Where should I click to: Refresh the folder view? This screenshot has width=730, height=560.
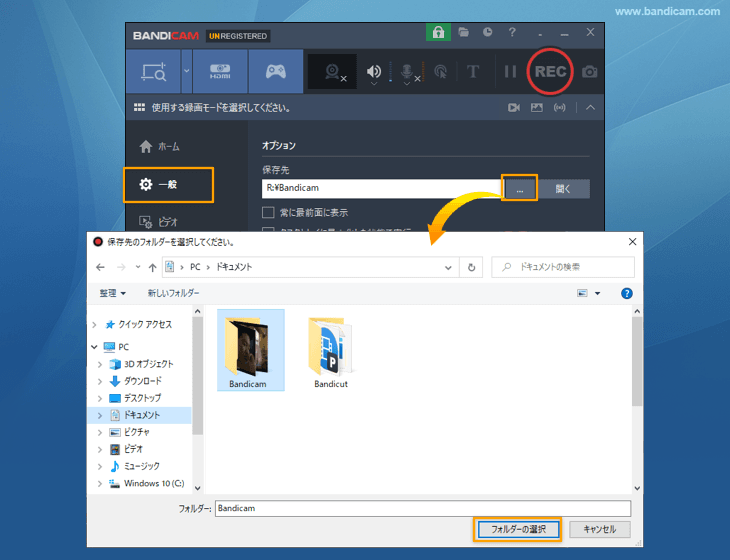[471, 268]
